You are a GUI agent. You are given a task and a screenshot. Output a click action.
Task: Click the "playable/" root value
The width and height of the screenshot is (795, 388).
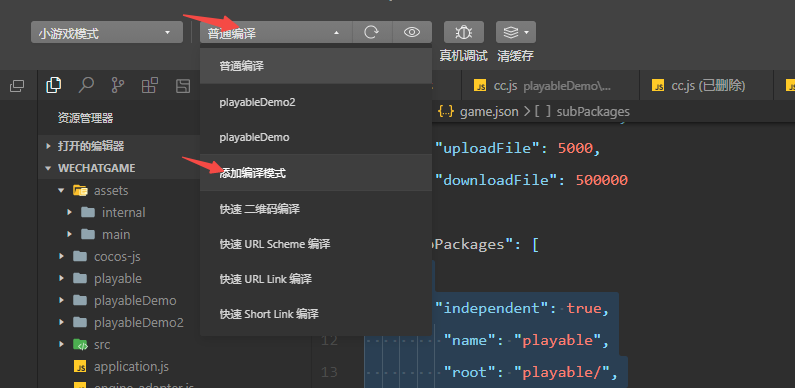tap(563, 372)
